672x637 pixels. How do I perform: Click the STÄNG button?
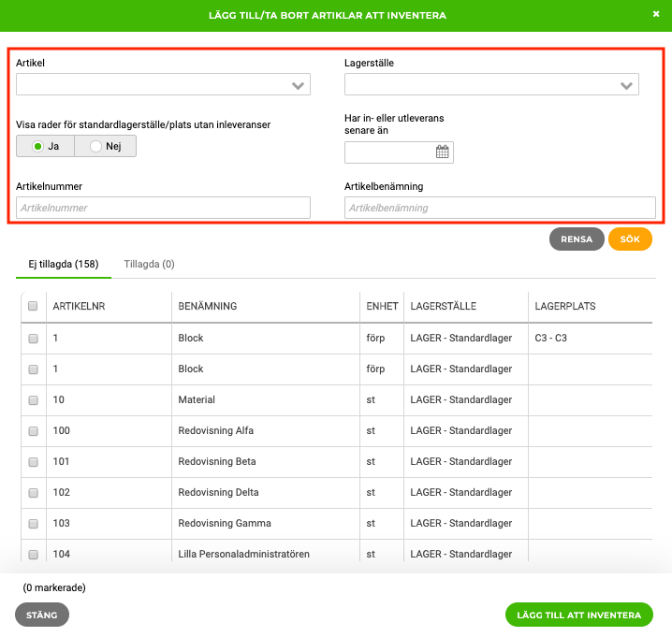pyautogui.click(x=42, y=615)
